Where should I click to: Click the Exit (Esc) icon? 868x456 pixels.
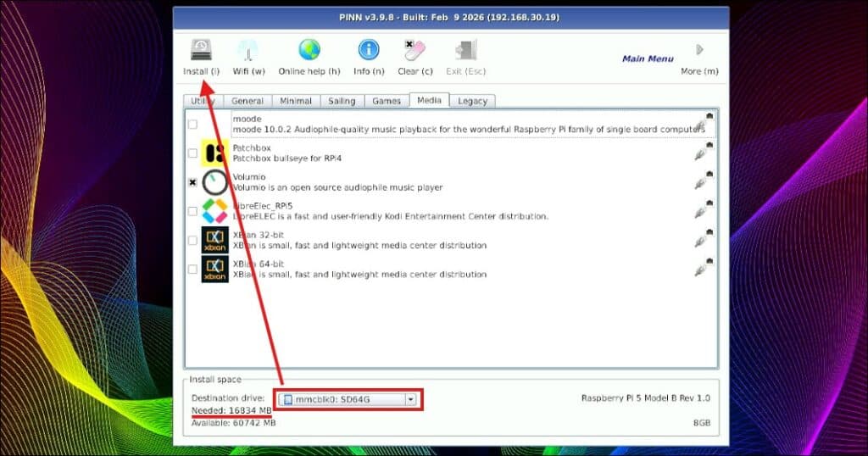pos(465,50)
